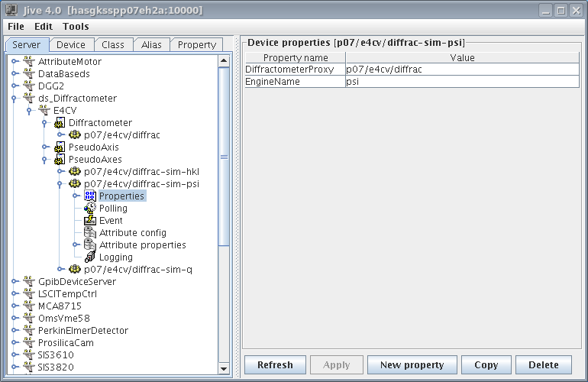Click the Refresh button
The height and width of the screenshot is (382, 588).
(x=275, y=364)
